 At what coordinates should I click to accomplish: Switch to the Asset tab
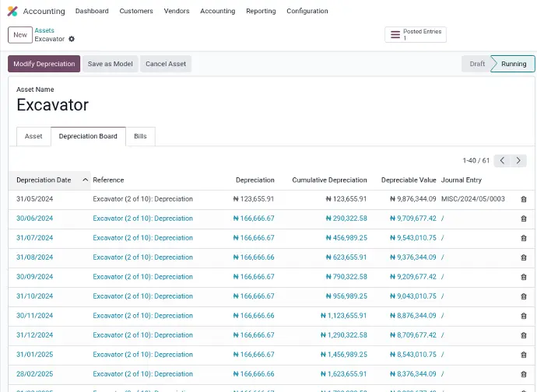(33, 136)
